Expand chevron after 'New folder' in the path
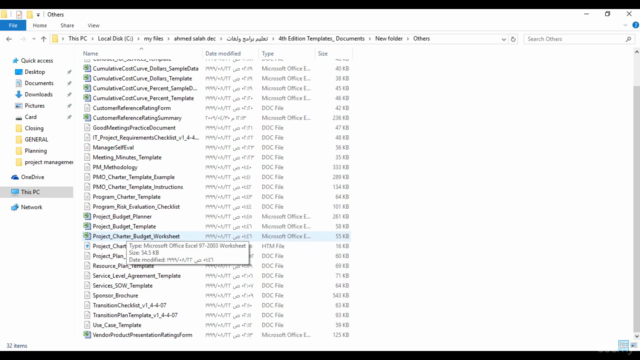 [408, 39]
